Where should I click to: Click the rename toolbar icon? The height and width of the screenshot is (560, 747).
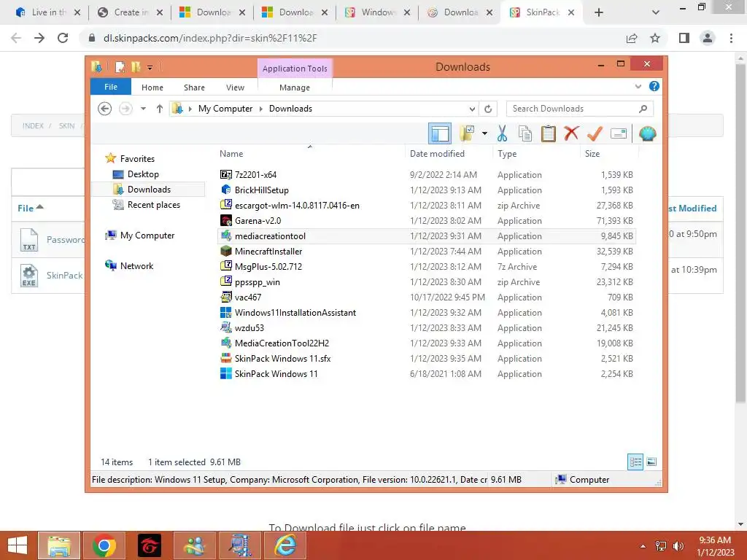(x=619, y=134)
